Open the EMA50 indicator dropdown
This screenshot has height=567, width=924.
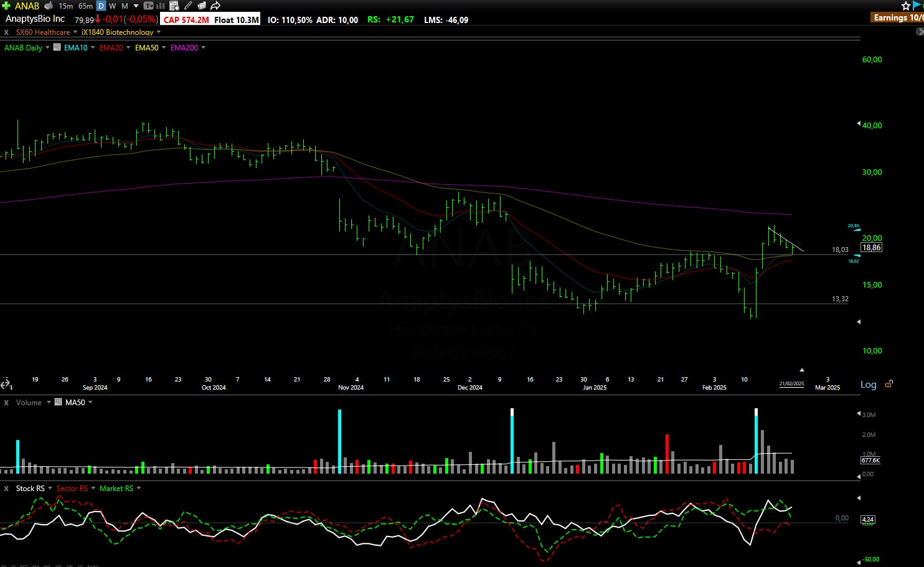164,48
